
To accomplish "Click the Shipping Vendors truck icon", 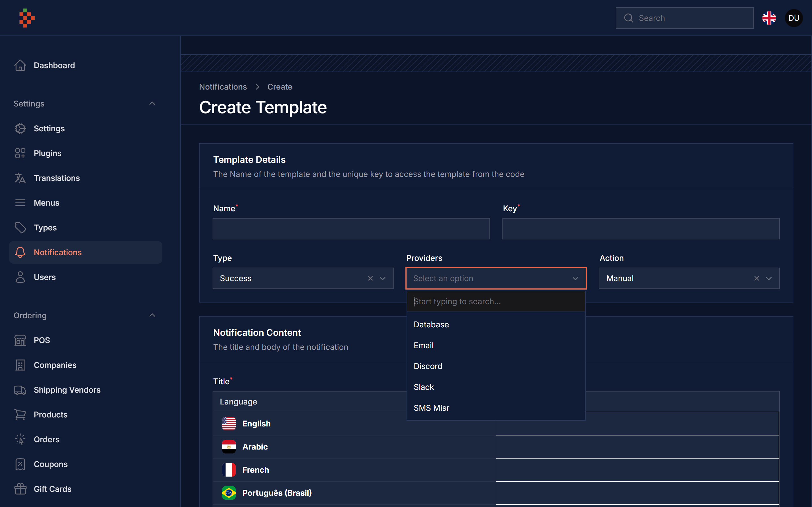I will (x=20, y=390).
